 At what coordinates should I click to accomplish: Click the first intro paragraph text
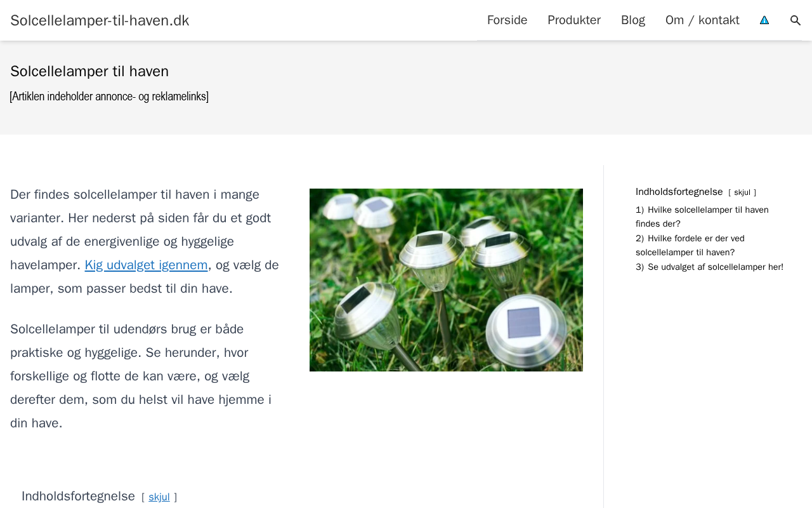(145, 241)
